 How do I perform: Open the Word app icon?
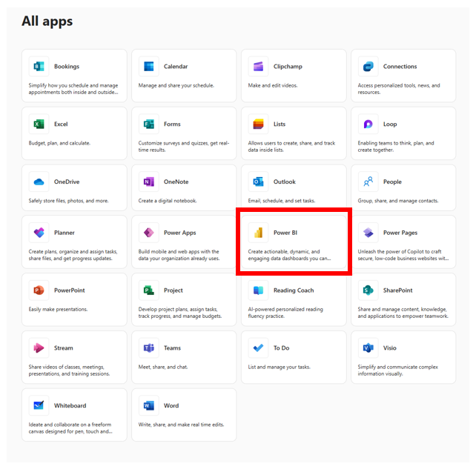tap(149, 405)
